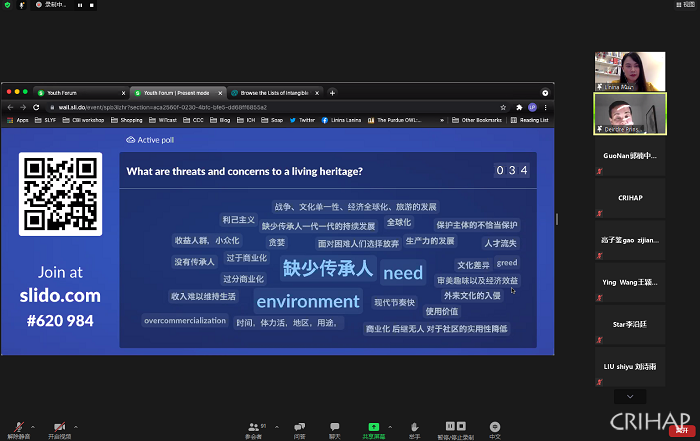Screen dimensions: 700x441
Task: Click the green encryption shield icon
Action: (6, 5)
